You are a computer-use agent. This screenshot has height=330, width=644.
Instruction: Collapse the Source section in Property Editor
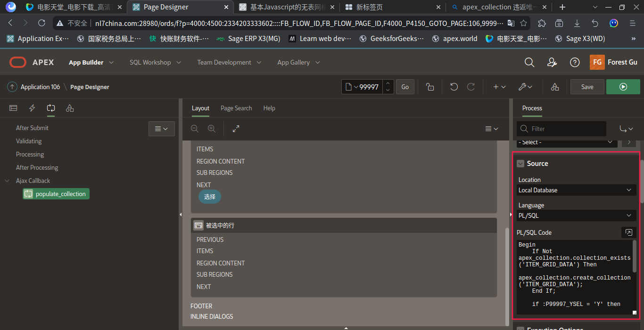click(520, 164)
